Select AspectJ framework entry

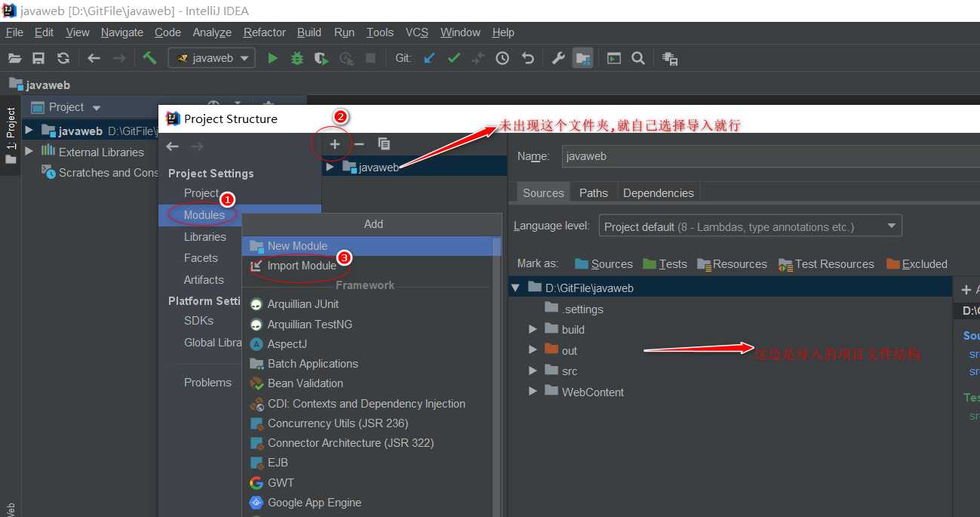click(278, 344)
